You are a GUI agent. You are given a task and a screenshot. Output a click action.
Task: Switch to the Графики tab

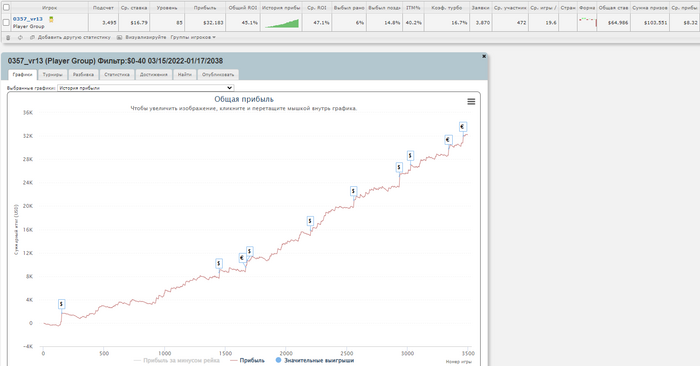click(22, 75)
